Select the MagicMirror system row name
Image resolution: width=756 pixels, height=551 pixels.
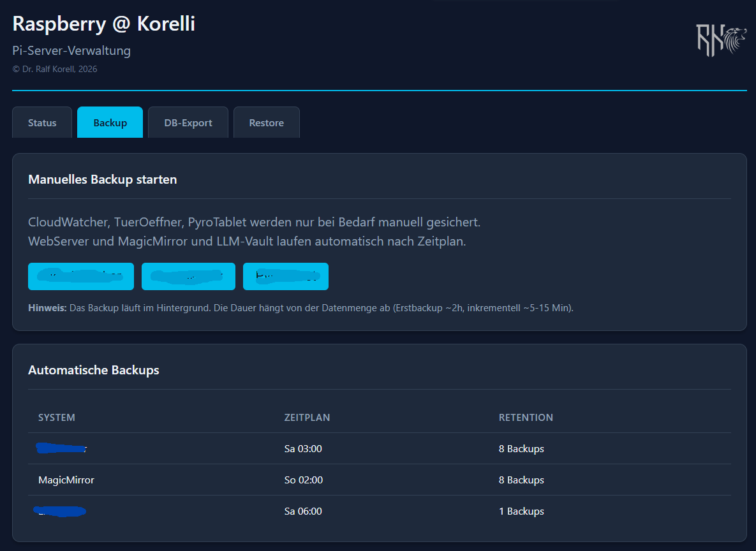(66, 480)
